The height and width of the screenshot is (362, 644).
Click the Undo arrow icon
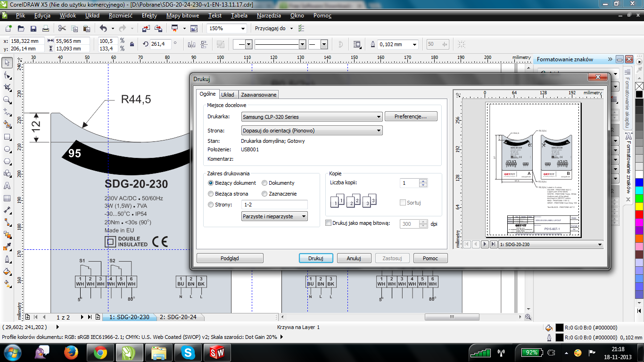(103, 28)
